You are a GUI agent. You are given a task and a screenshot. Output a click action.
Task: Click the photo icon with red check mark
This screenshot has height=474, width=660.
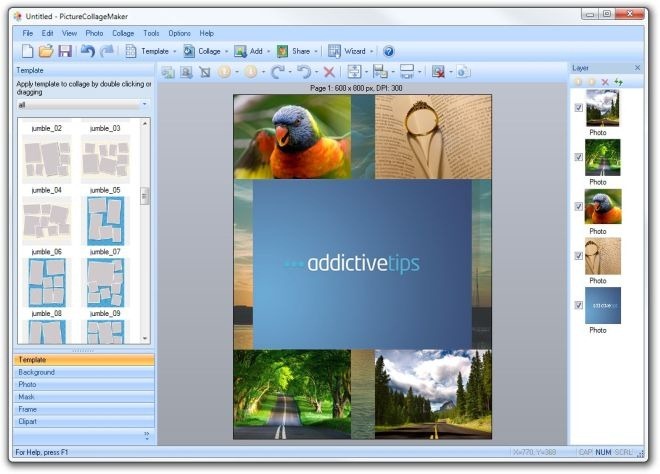(438, 72)
